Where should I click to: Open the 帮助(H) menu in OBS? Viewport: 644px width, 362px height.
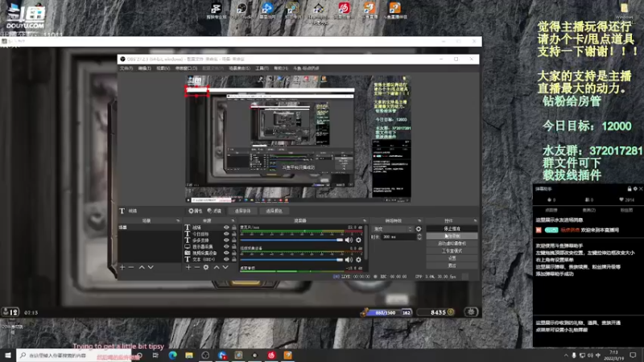(280, 68)
